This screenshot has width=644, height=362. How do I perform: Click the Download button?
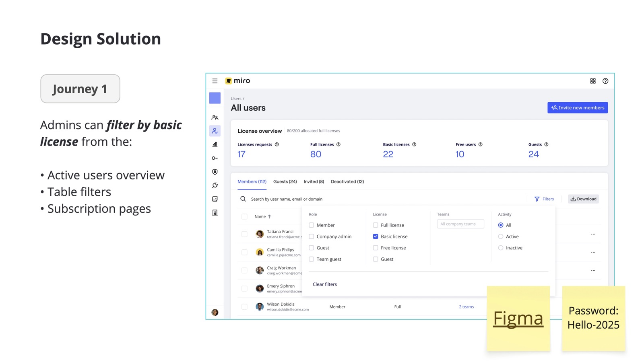(x=583, y=199)
